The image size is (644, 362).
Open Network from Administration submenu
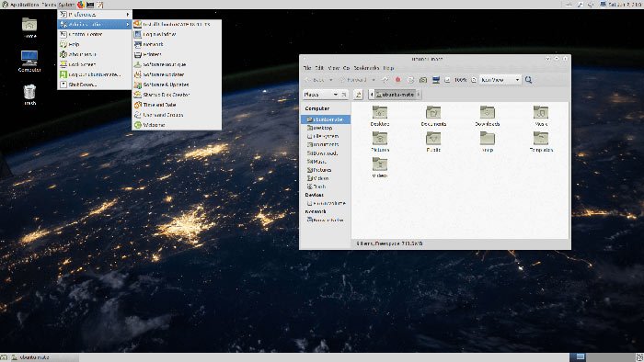click(x=177, y=44)
